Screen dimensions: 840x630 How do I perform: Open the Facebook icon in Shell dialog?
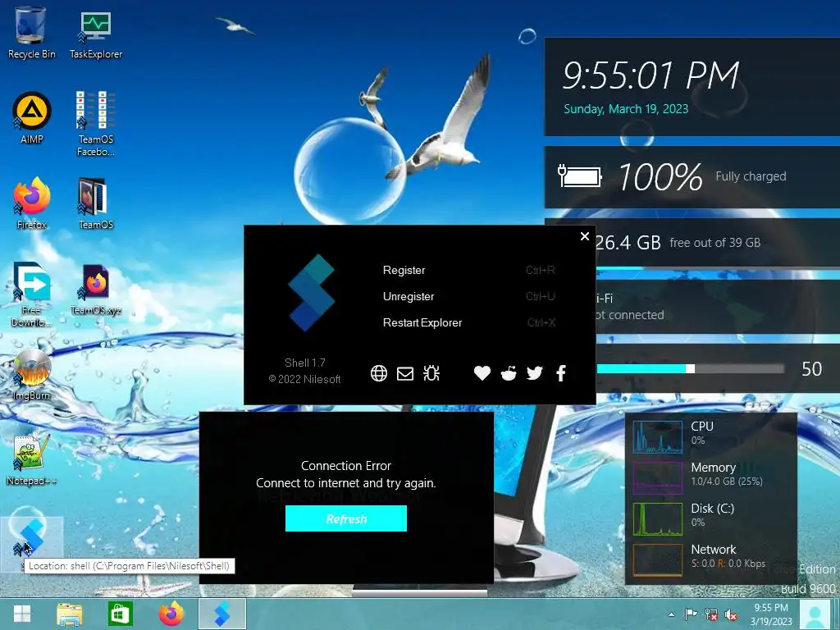[561, 373]
